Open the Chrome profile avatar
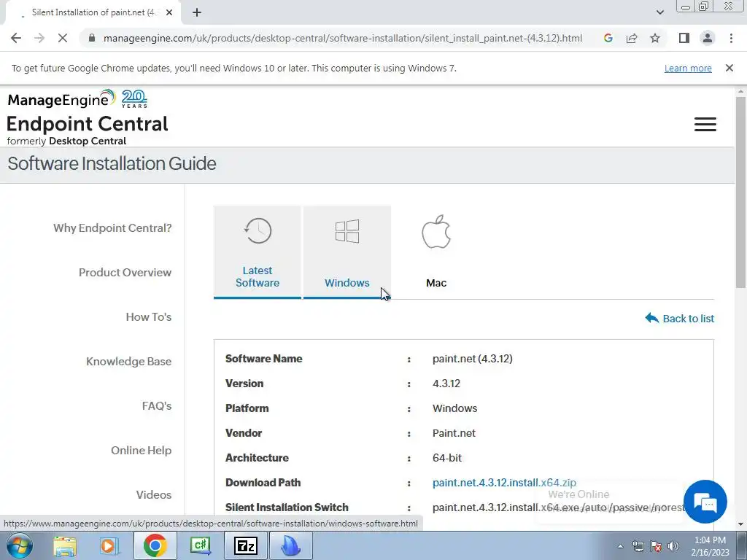Image resolution: width=747 pixels, height=560 pixels. coord(708,38)
